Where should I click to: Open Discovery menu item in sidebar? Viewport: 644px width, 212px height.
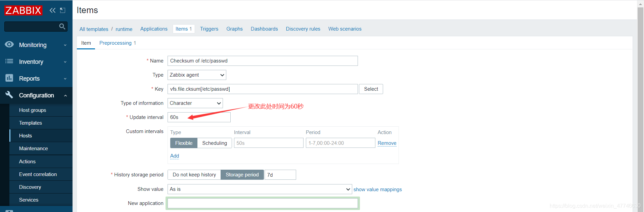click(41, 187)
